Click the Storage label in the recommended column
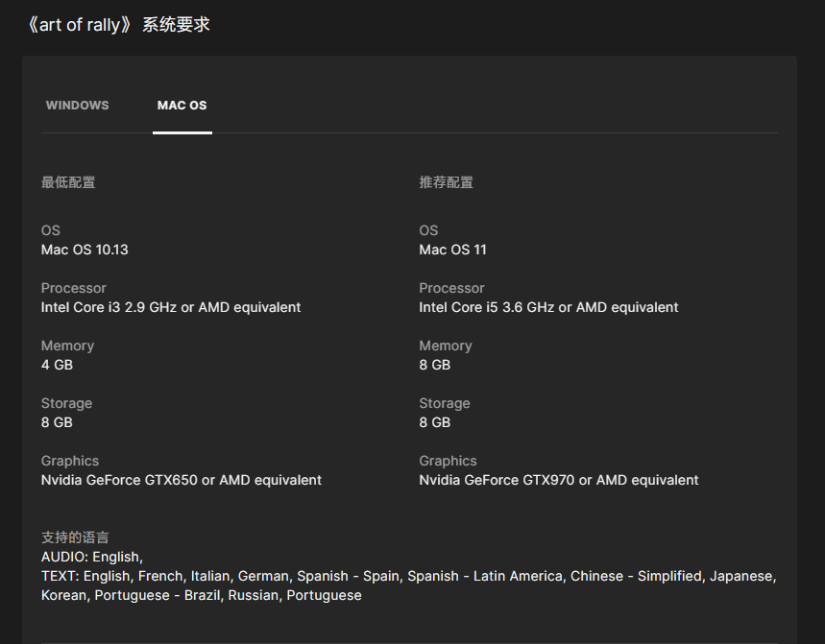The image size is (825, 644). tap(445, 403)
